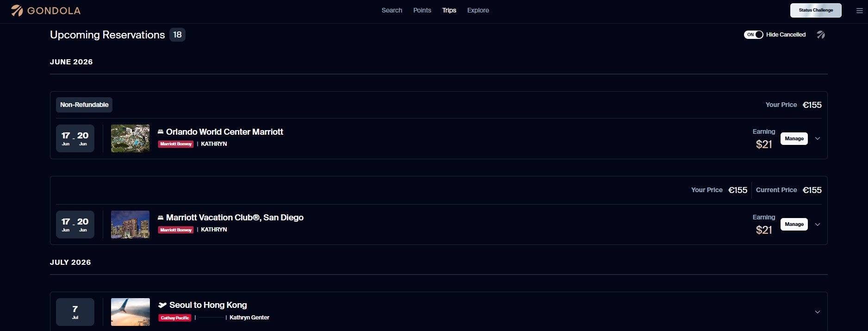Click KATHRYN on the Orlando reservation
The height and width of the screenshot is (331, 868).
[214, 144]
